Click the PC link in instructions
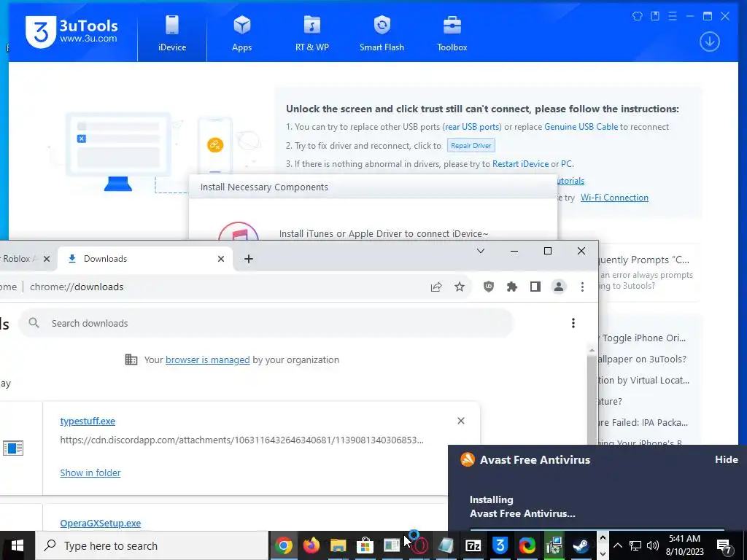The width and height of the screenshot is (747, 560). [566, 164]
